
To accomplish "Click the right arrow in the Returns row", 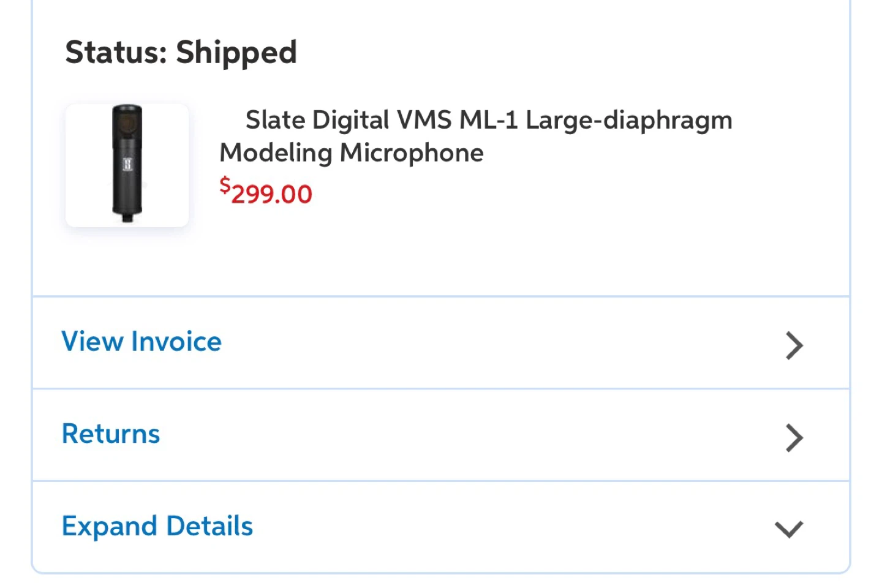I will click(x=794, y=438).
